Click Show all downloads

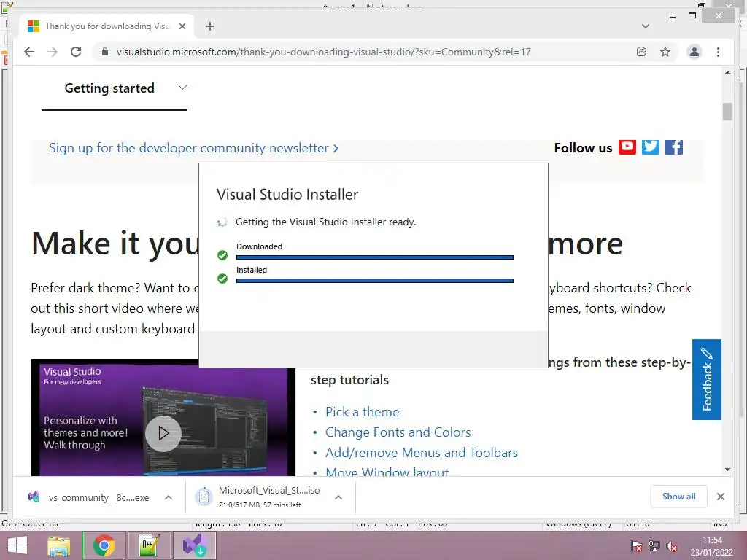(x=679, y=497)
